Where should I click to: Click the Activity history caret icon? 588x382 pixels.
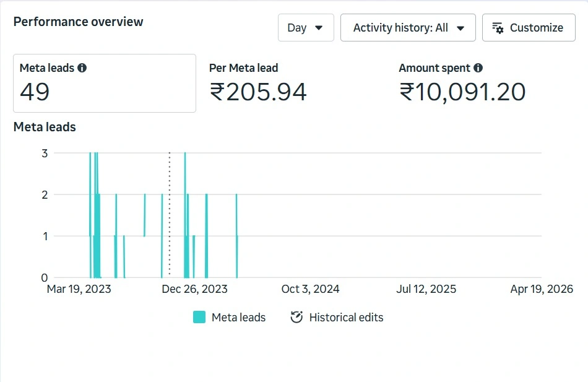tap(460, 28)
